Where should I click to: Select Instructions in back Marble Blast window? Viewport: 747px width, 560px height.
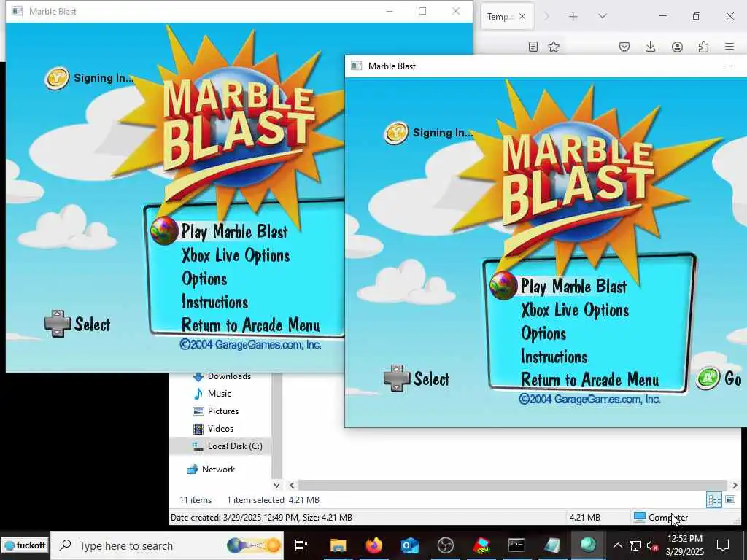[x=215, y=302]
